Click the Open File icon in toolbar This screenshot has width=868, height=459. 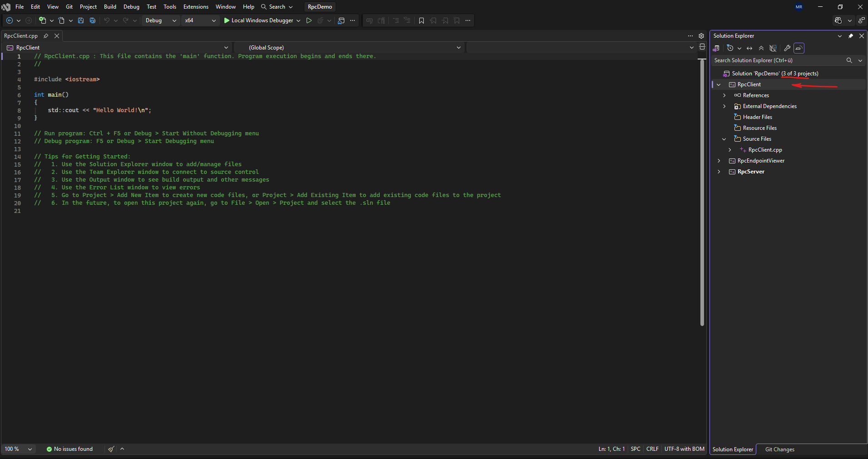pyautogui.click(x=61, y=20)
